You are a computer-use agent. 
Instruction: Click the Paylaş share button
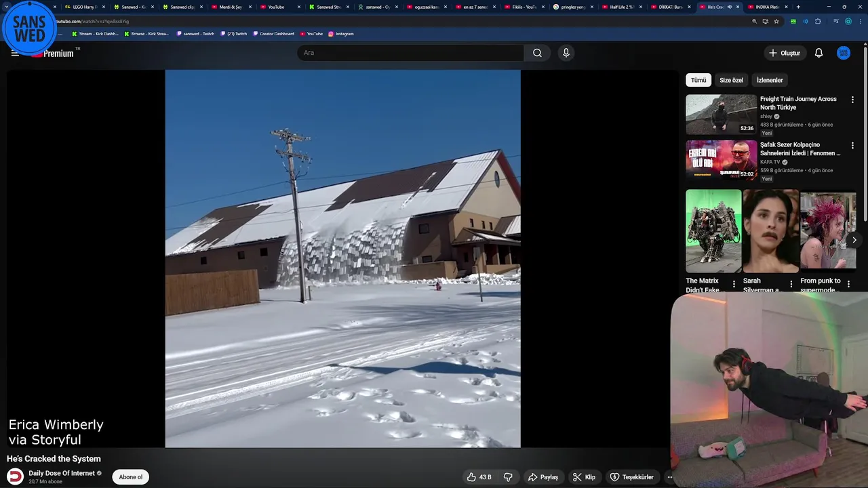[543, 477]
